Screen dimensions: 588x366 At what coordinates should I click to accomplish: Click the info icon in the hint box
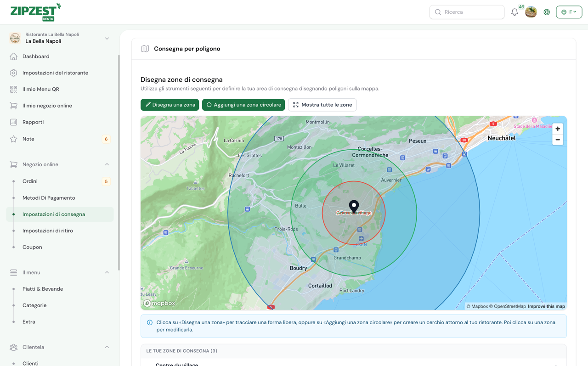tap(150, 322)
